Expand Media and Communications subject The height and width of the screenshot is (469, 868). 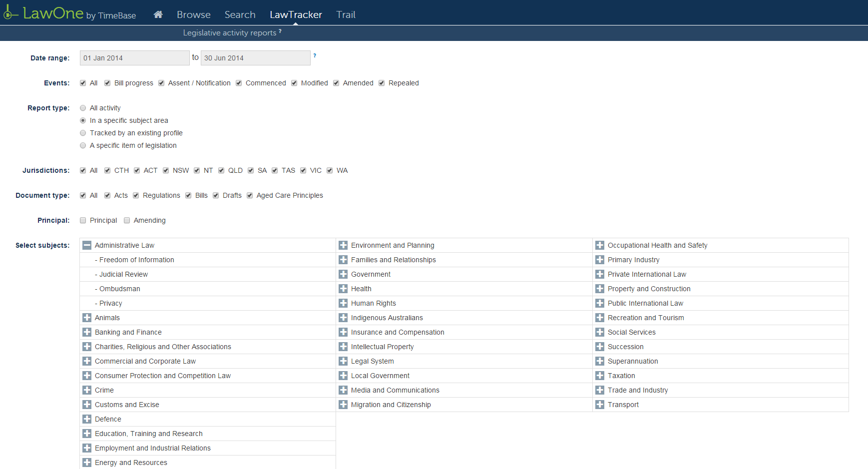(343, 390)
